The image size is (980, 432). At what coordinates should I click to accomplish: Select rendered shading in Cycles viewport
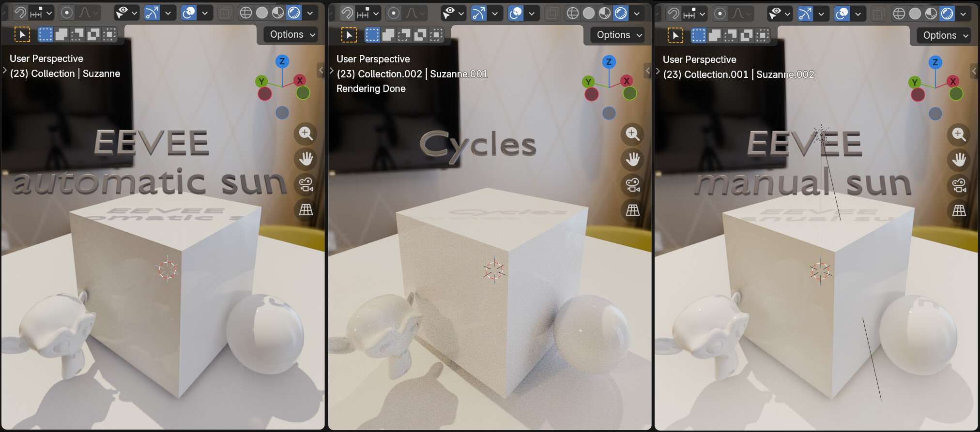click(621, 13)
